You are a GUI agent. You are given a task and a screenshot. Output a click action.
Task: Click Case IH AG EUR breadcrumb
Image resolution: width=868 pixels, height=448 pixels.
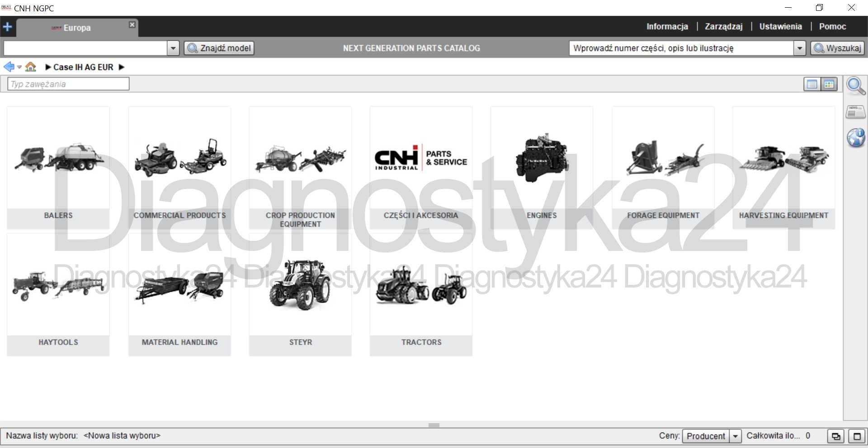point(83,67)
